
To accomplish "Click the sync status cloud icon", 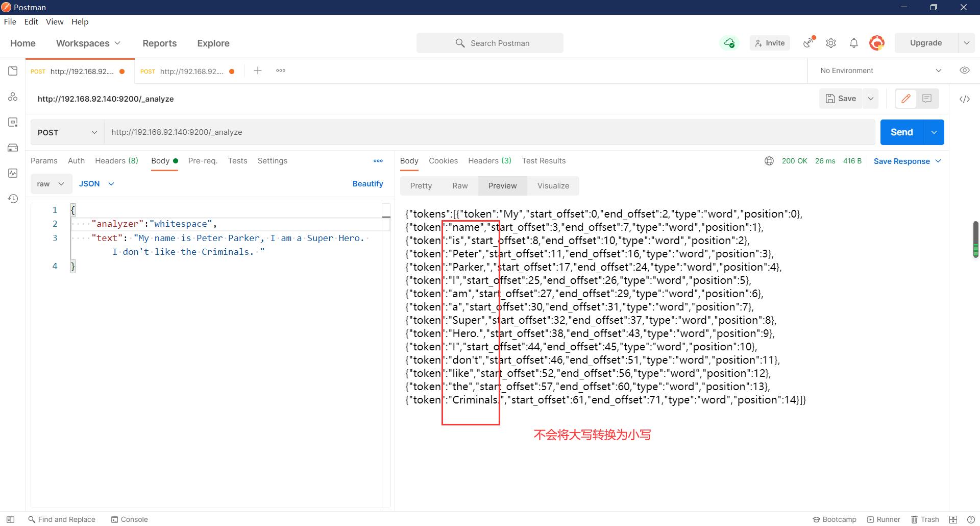I will [x=729, y=43].
